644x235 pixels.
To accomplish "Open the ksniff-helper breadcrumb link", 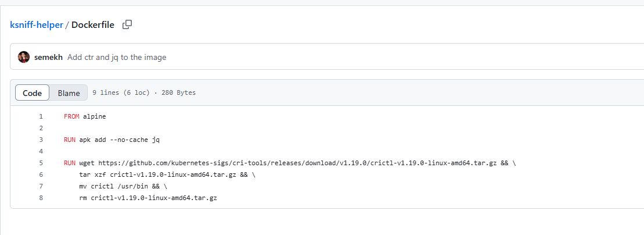I will pos(37,25).
